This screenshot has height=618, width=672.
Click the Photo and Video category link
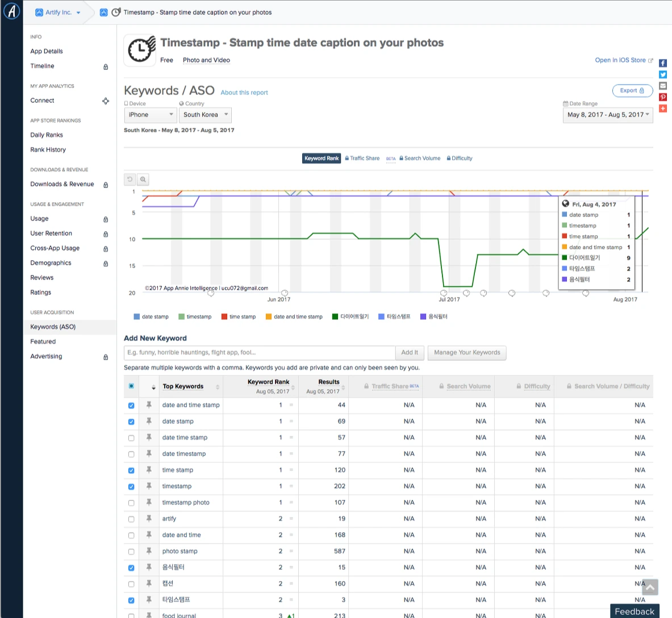206,60
